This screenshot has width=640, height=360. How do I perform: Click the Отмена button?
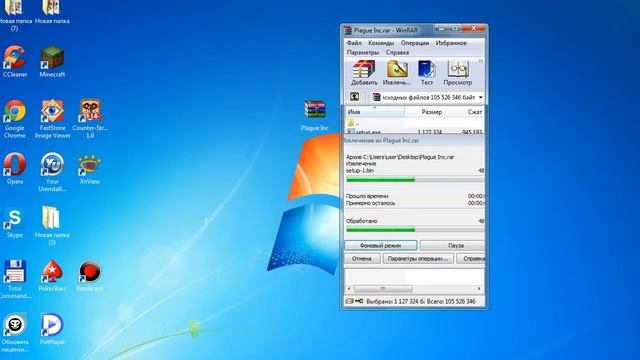tap(362, 258)
